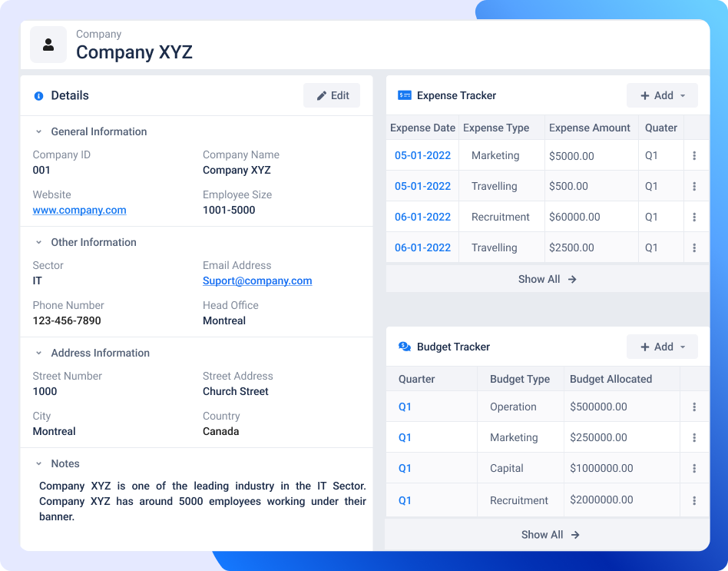This screenshot has width=728, height=571.
Task: Click the Street Address value Church Street
Action: (x=236, y=391)
